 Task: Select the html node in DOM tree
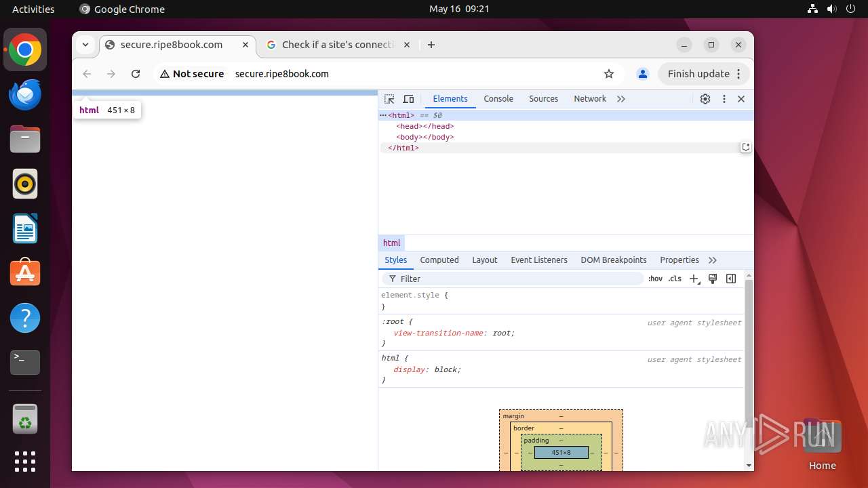566,115
